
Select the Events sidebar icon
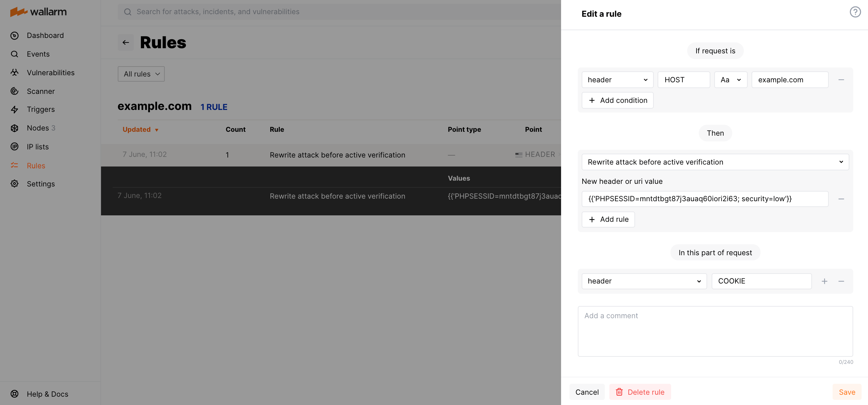pyautogui.click(x=14, y=54)
